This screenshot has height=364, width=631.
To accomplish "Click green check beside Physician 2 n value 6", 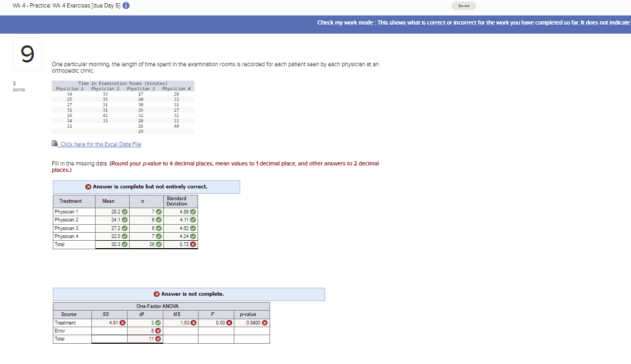I will [159, 220].
